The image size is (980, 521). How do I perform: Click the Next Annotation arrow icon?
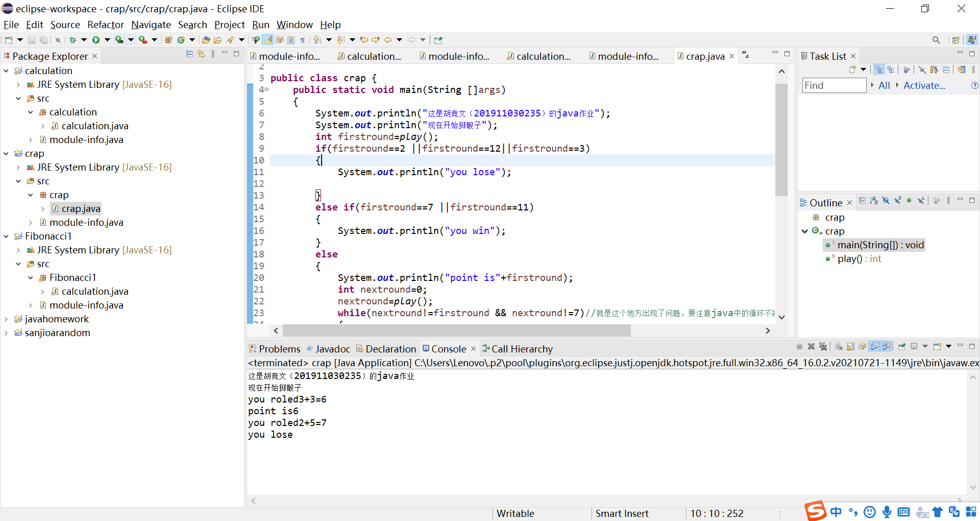(x=317, y=40)
